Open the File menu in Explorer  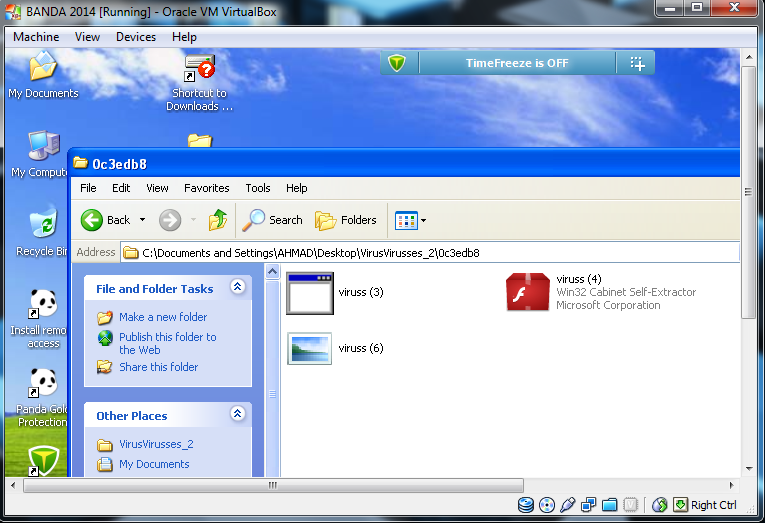pos(88,188)
